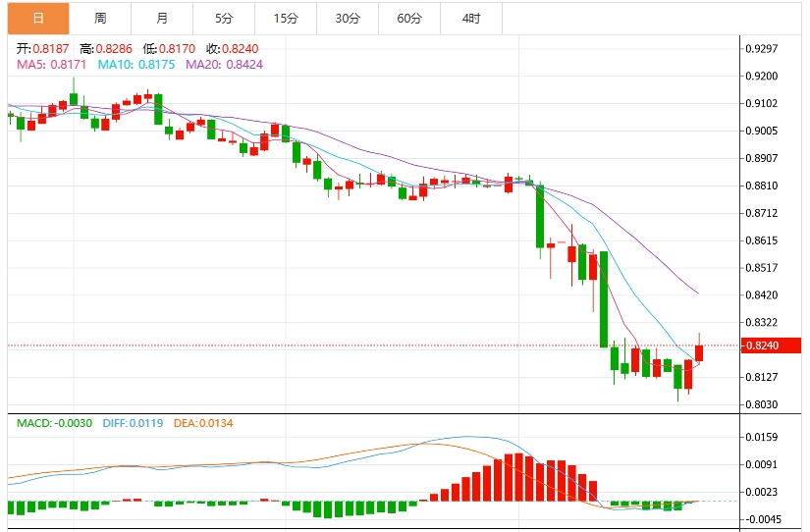Click the low price 低:0.8170

[169, 48]
